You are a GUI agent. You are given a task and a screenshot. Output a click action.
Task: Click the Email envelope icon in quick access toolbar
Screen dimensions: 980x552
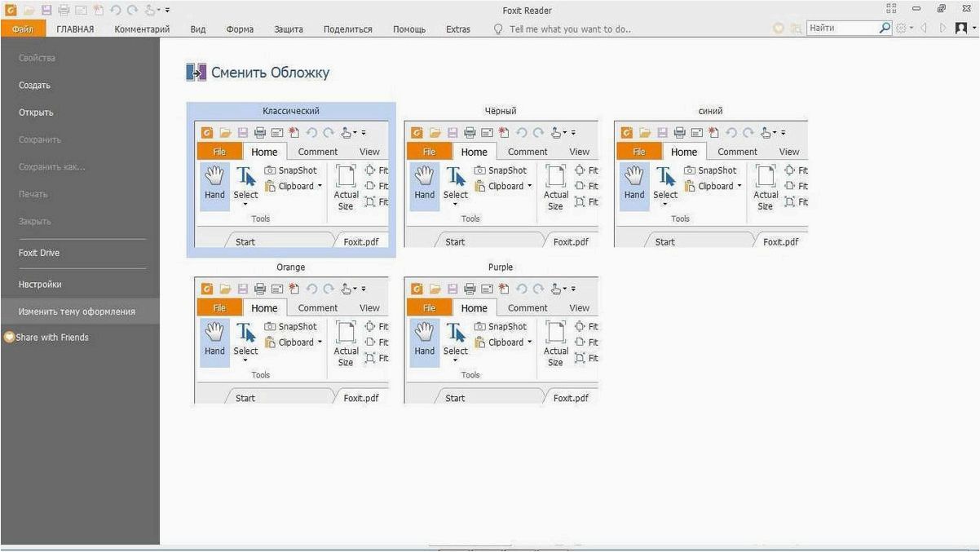[x=81, y=11]
